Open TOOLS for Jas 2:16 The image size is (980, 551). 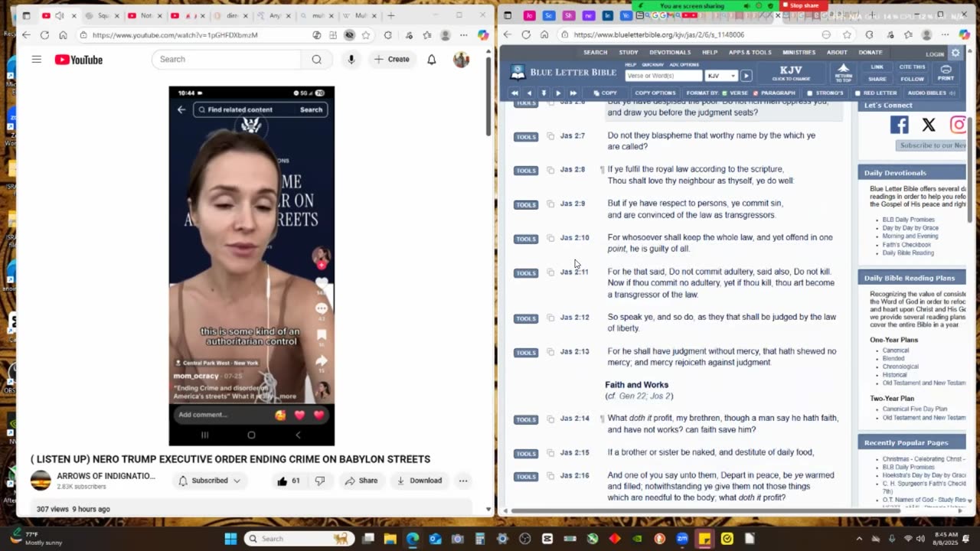pyautogui.click(x=526, y=477)
